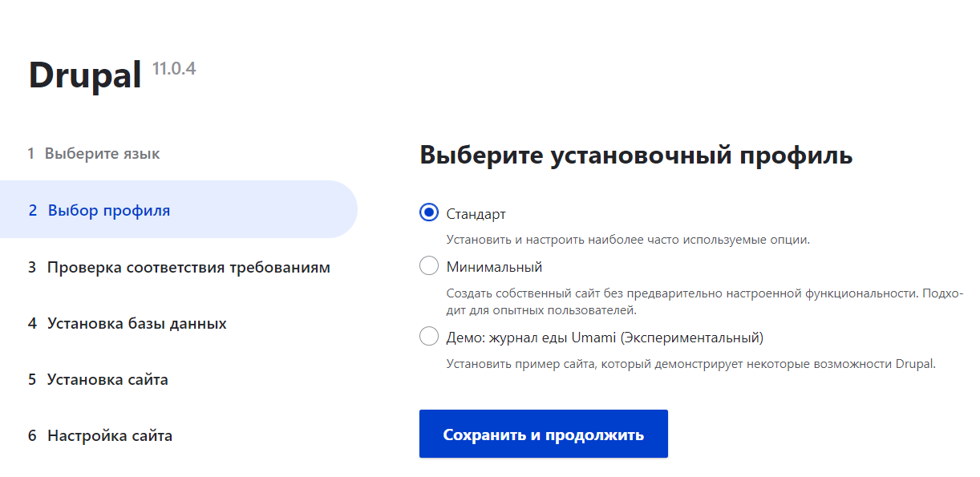Screen dimensions: 980x477
Task: Click step number 4 beside database setup
Action: point(32,323)
